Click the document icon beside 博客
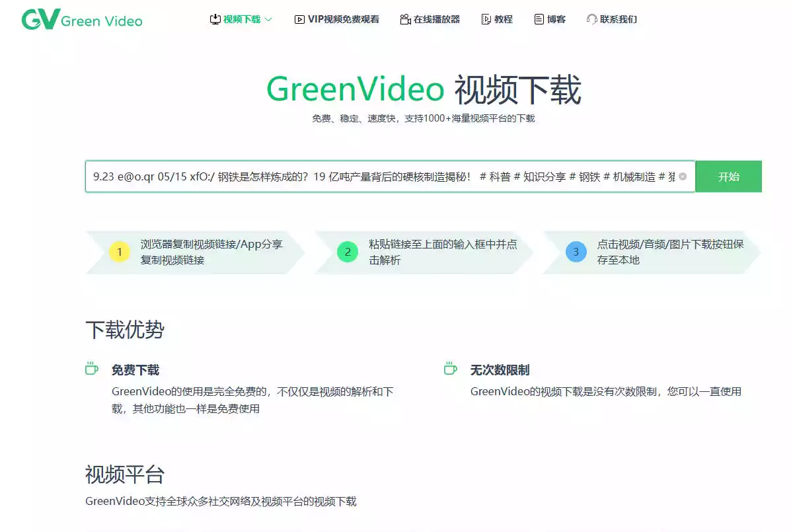This screenshot has width=793, height=532. tap(539, 19)
